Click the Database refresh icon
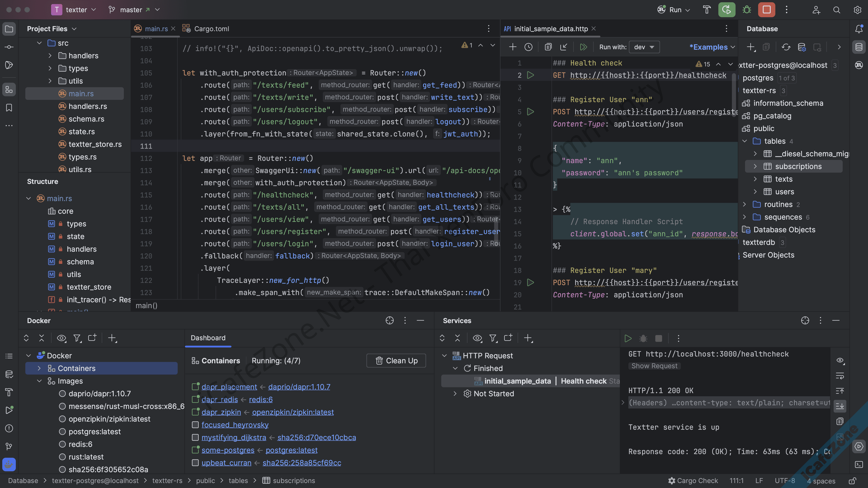 click(x=786, y=47)
